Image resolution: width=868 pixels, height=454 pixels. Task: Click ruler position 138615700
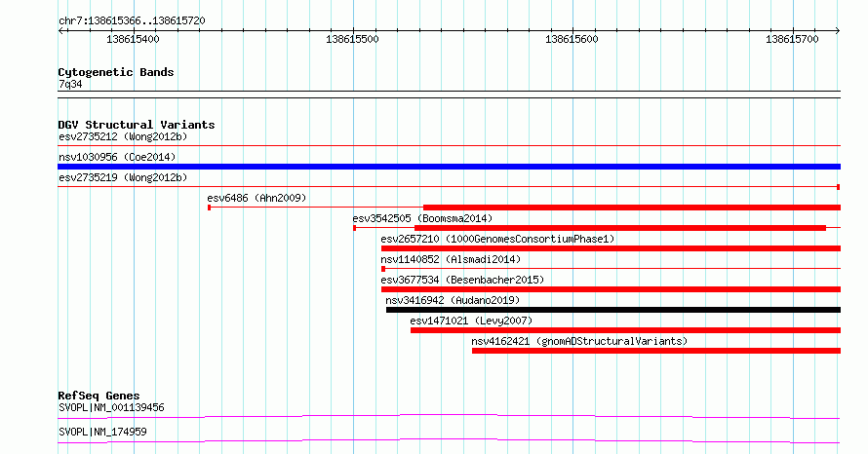[792, 39]
